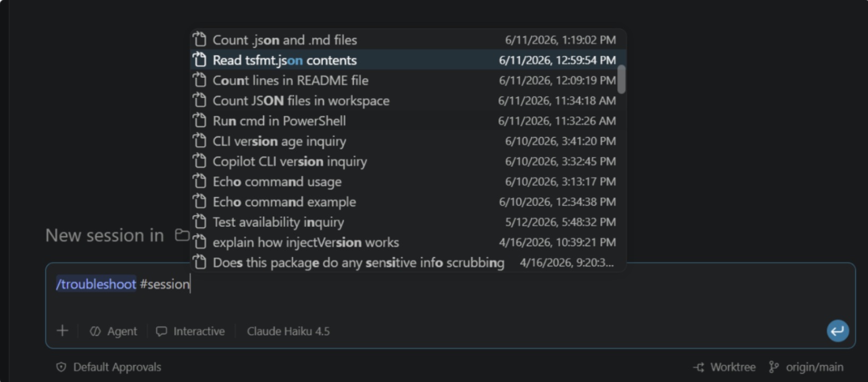This screenshot has width=868, height=382.
Task: Select 'Read tsfmt.json contents' session
Action: (x=408, y=60)
